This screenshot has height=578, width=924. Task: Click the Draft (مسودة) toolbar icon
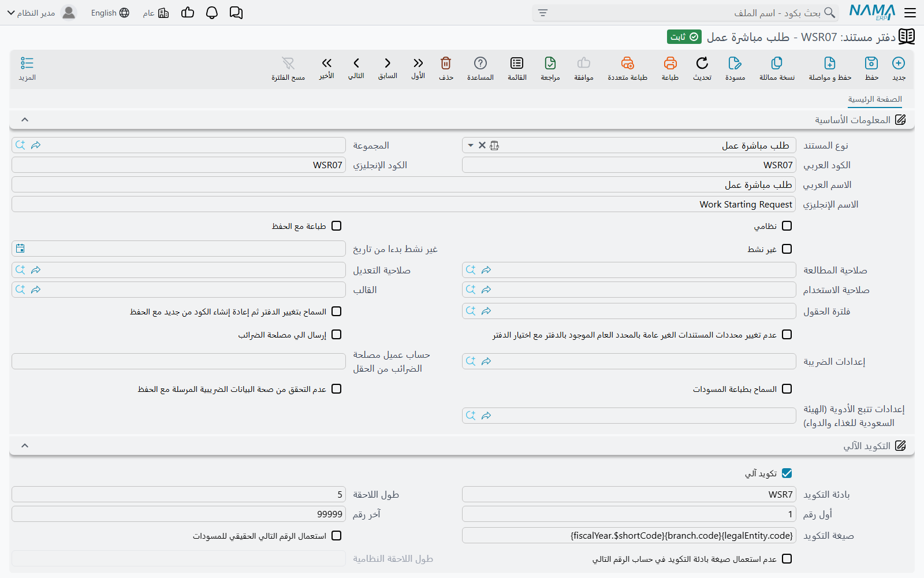pos(735,63)
